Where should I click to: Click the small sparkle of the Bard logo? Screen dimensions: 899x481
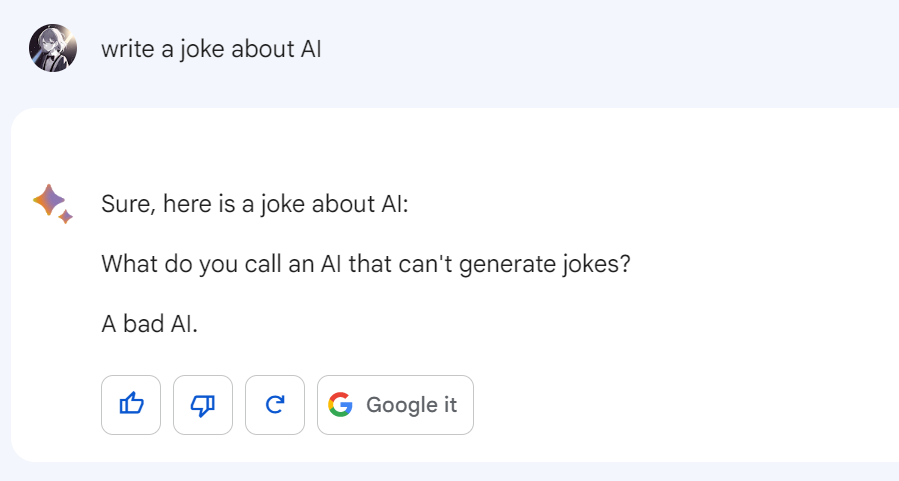click(66, 216)
